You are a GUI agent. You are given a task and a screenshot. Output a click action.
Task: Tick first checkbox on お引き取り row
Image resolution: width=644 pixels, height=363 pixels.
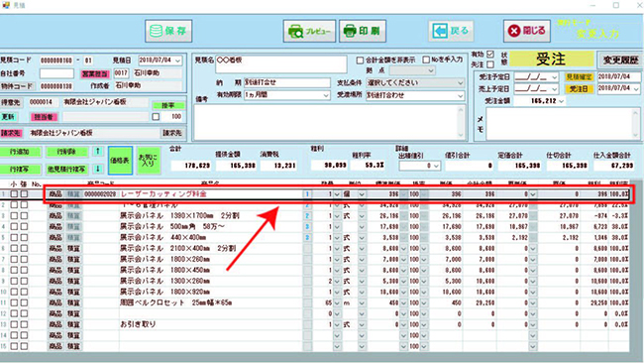tap(14, 324)
